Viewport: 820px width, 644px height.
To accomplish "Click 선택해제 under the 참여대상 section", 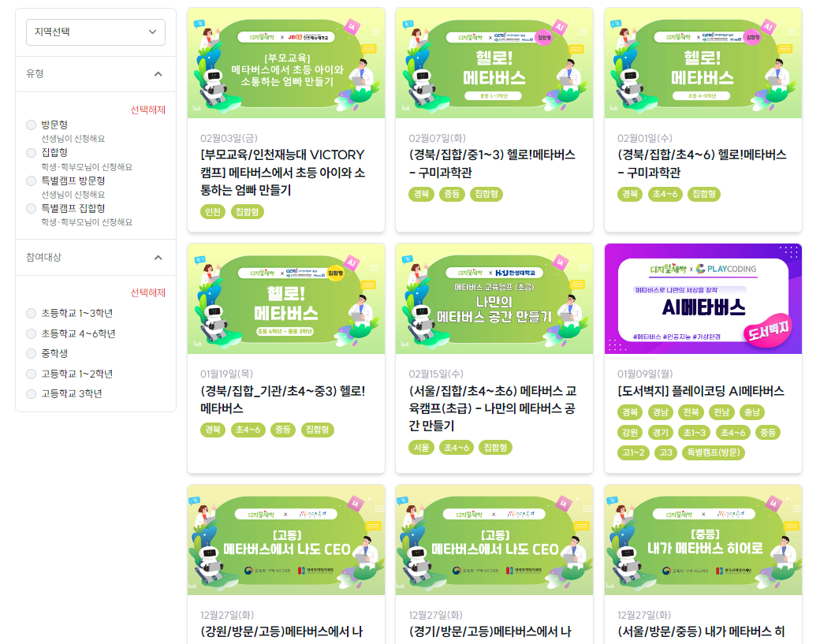I will click(x=148, y=292).
